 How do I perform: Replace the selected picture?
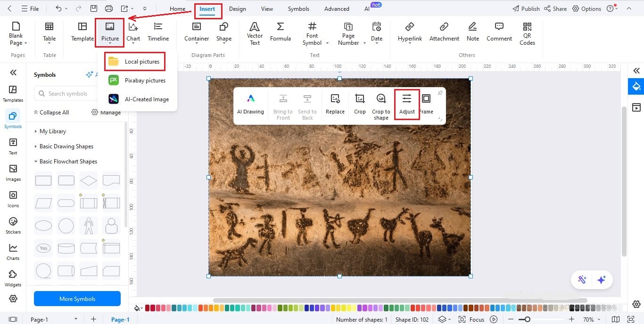point(335,104)
